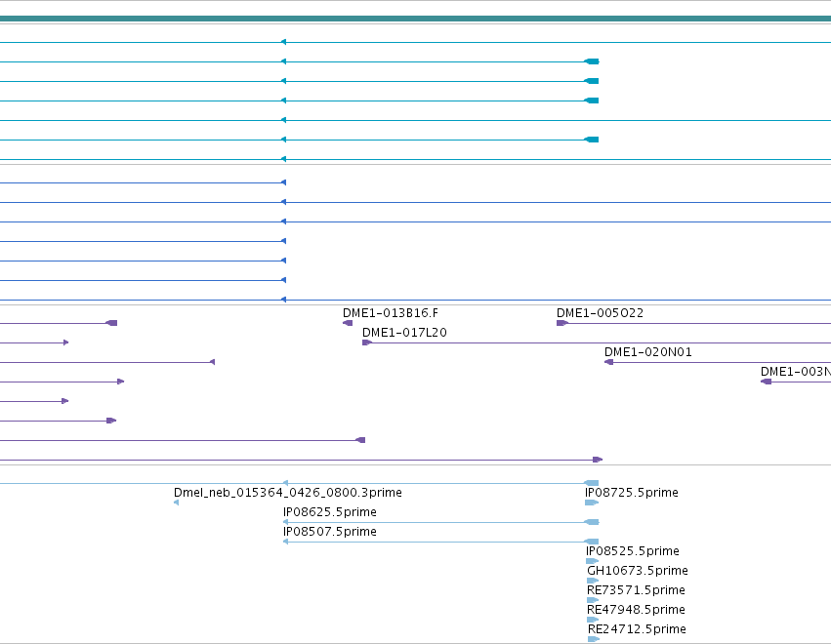The width and height of the screenshot is (831, 644).
Task: Click the tiny arrow glyph under Dmel_neb_015364_0426_0800.3prime
Action: (x=176, y=503)
